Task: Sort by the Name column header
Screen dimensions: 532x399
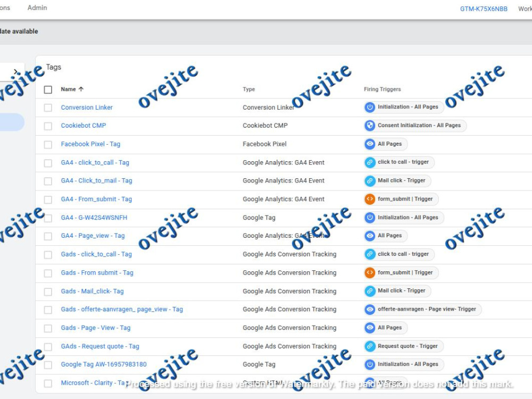Action: (68, 89)
